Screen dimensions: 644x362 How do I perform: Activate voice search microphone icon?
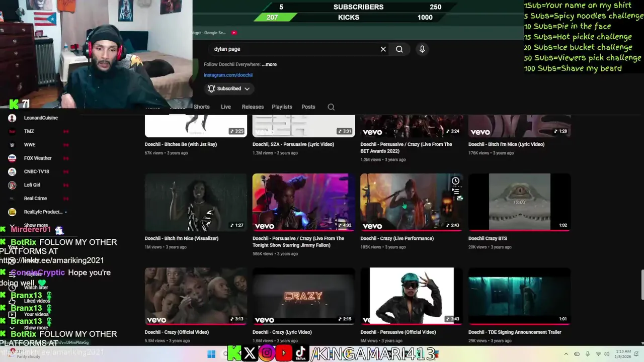(422, 49)
